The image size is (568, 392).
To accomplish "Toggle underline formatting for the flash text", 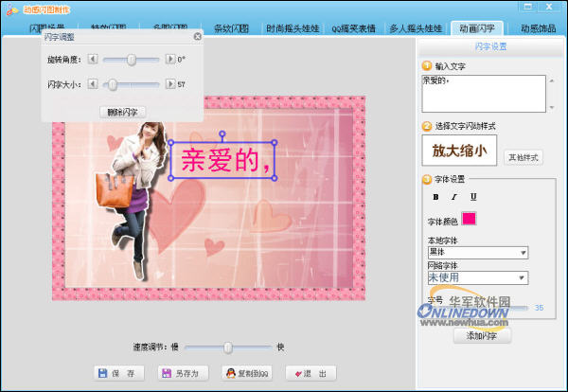I will click(x=473, y=197).
